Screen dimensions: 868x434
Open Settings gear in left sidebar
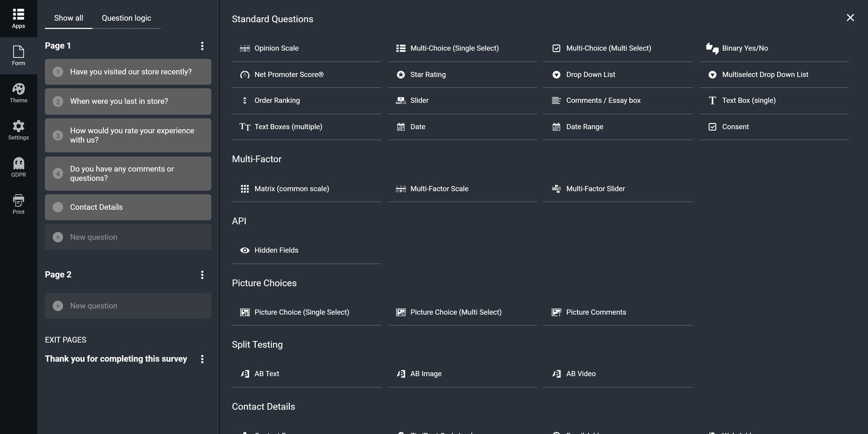point(19,130)
